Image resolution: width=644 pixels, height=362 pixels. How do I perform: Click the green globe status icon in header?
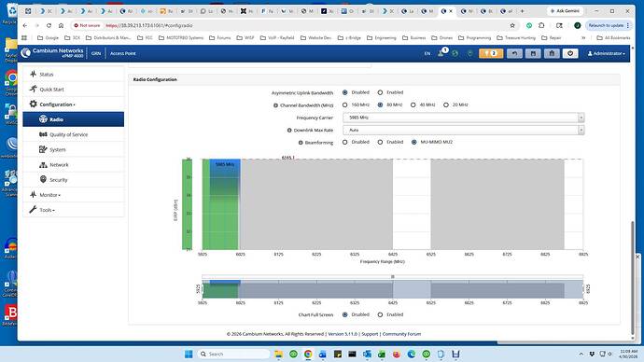(x=455, y=53)
